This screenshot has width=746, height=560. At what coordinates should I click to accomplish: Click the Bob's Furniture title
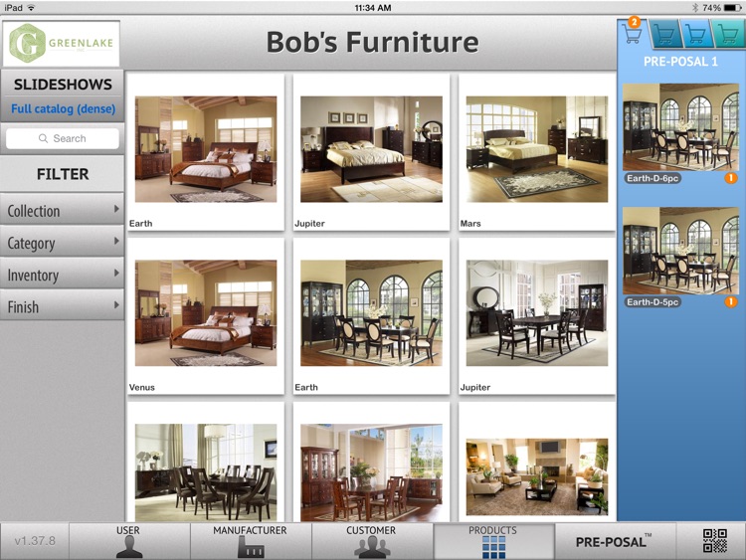click(372, 42)
